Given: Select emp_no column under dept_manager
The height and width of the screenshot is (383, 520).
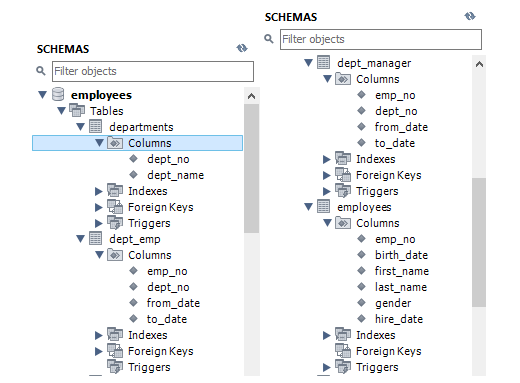Looking at the screenshot, I should (395, 95).
